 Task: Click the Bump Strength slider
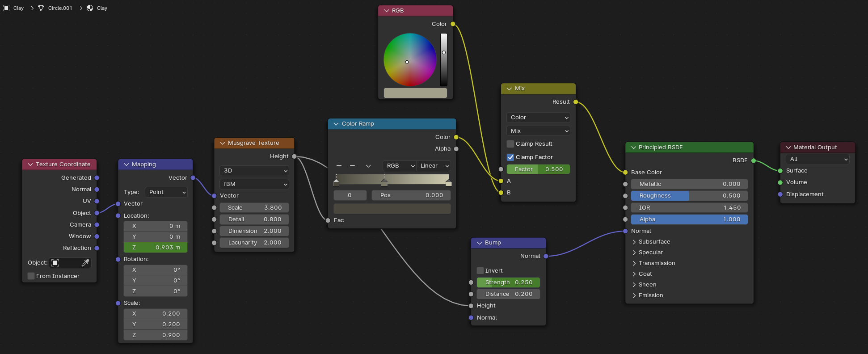coord(509,282)
